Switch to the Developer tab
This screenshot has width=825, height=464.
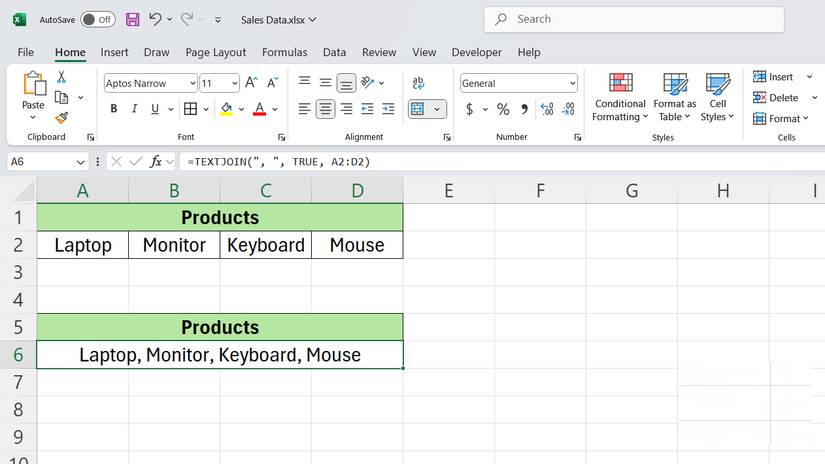tap(477, 52)
